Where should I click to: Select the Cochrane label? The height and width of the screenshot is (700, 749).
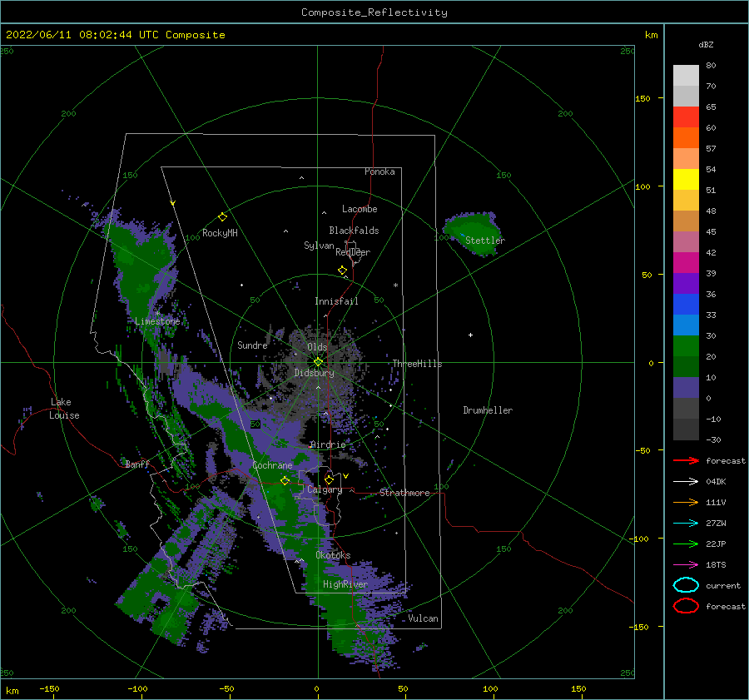[272, 465]
